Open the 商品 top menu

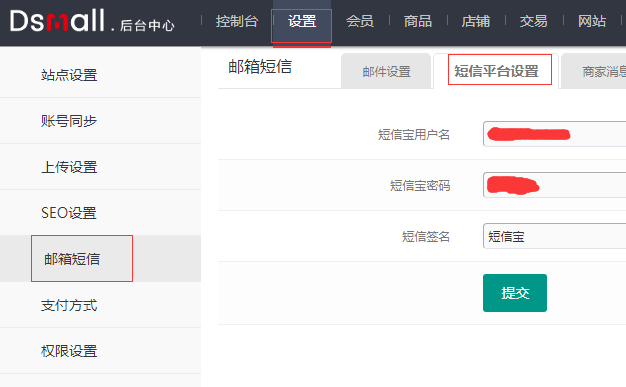click(418, 21)
